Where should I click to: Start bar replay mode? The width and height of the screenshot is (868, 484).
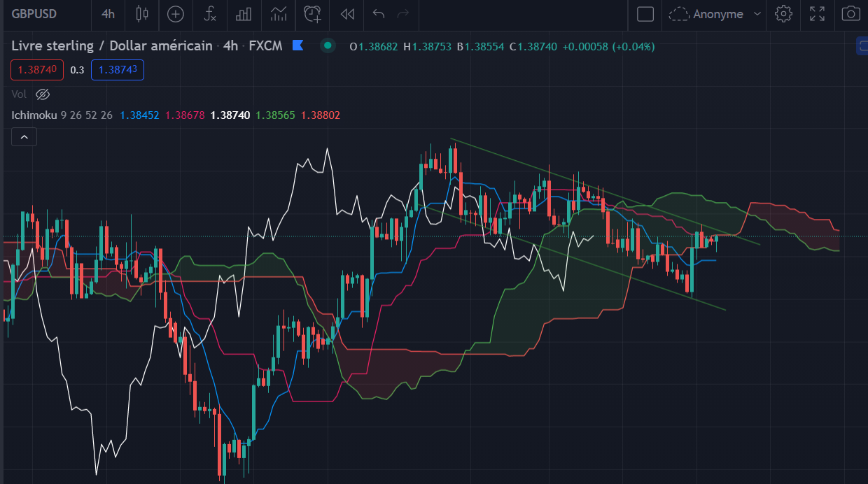point(347,14)
